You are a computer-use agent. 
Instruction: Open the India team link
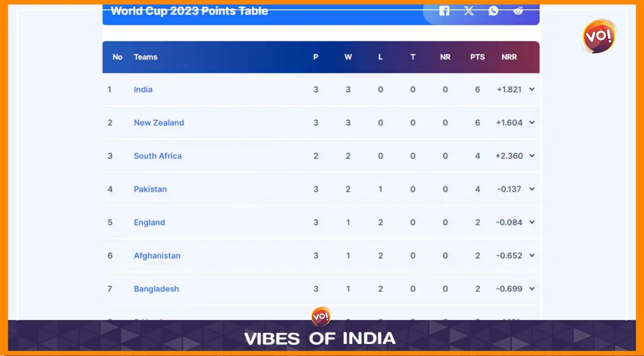(143, 89)
